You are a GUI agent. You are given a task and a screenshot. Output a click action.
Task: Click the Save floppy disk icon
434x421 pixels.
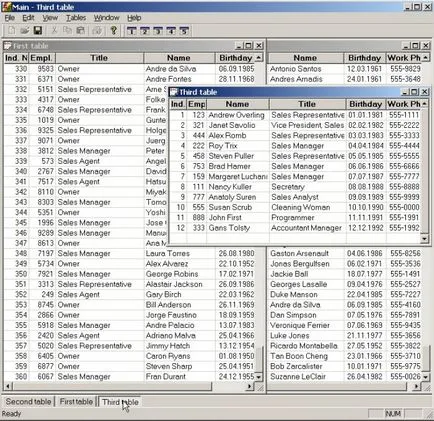(38, 31)
